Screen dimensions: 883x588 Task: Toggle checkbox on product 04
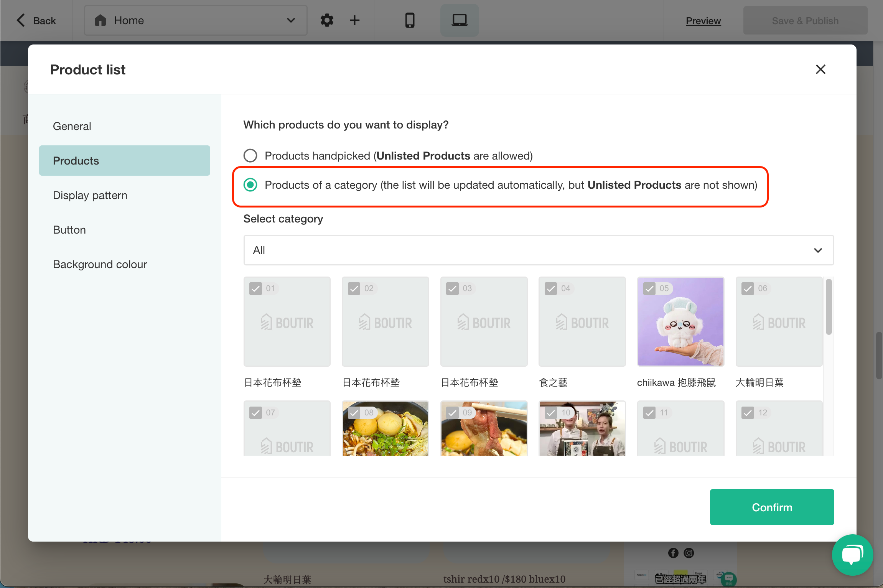coord(551,288)
